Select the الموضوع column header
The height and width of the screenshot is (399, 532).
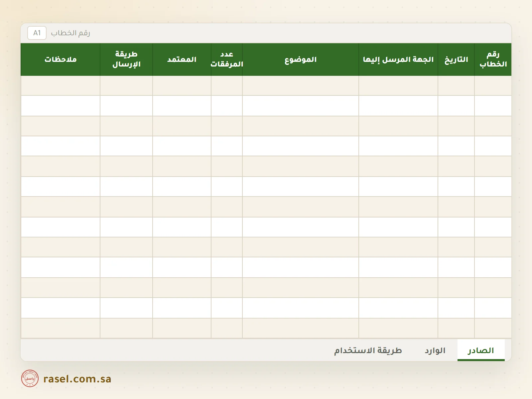pyautogui.click(x=301, y=60)
